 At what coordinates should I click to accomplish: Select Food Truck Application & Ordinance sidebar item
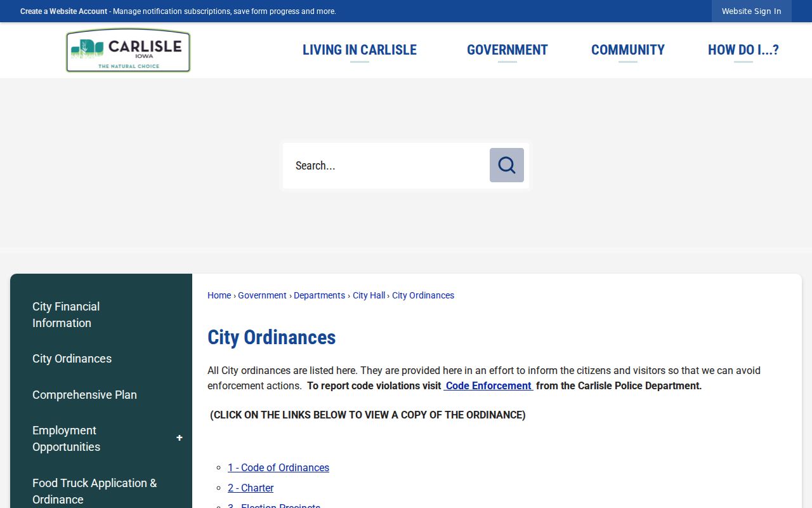point(101,491)
